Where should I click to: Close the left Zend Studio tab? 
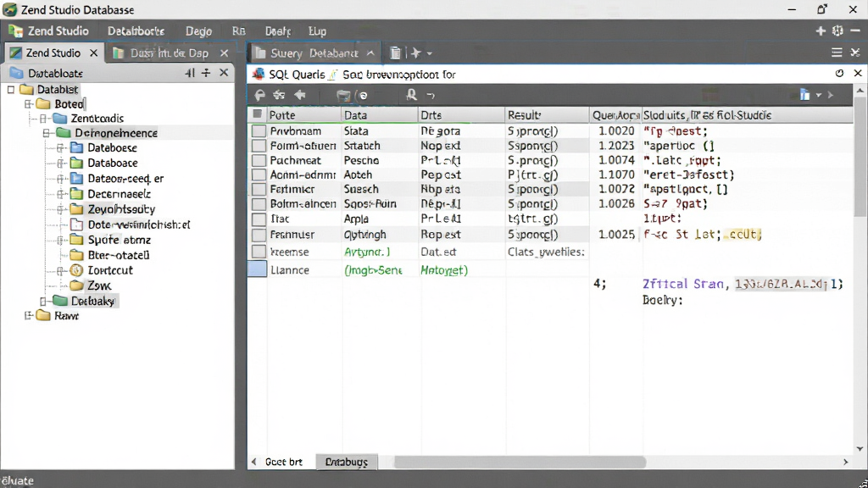93,53
